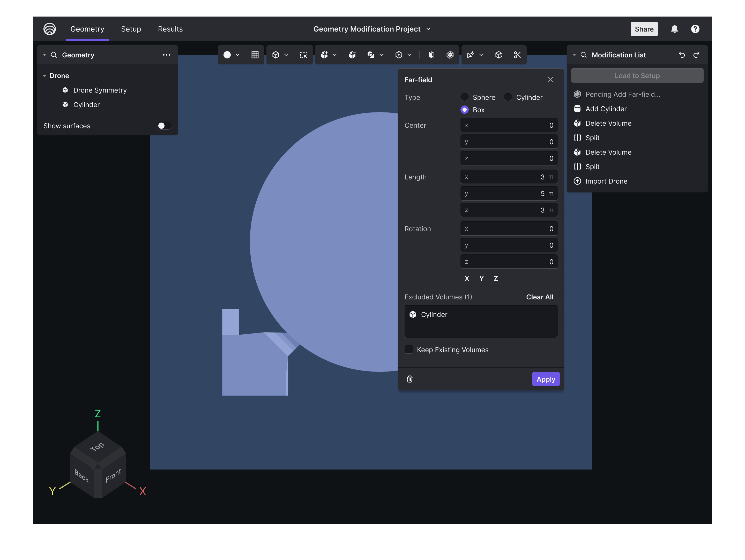Click rotation X axis shortcut
This screenshot has width=745, height=560.
(467, 278)
